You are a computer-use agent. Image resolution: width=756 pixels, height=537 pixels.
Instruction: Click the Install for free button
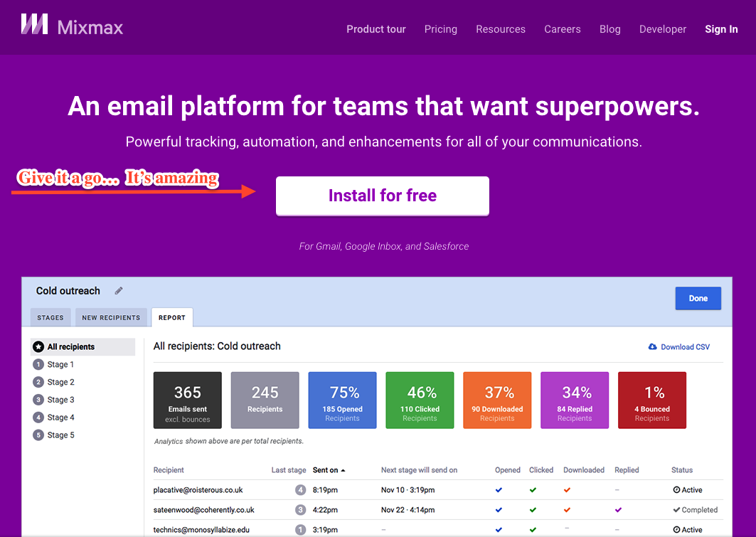(383, 196)
